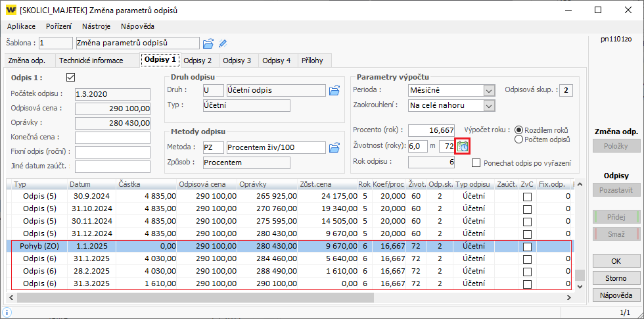Open the template folder icon next to Šablona
Viewport: 644px width, 319px height.
(208, 43)
